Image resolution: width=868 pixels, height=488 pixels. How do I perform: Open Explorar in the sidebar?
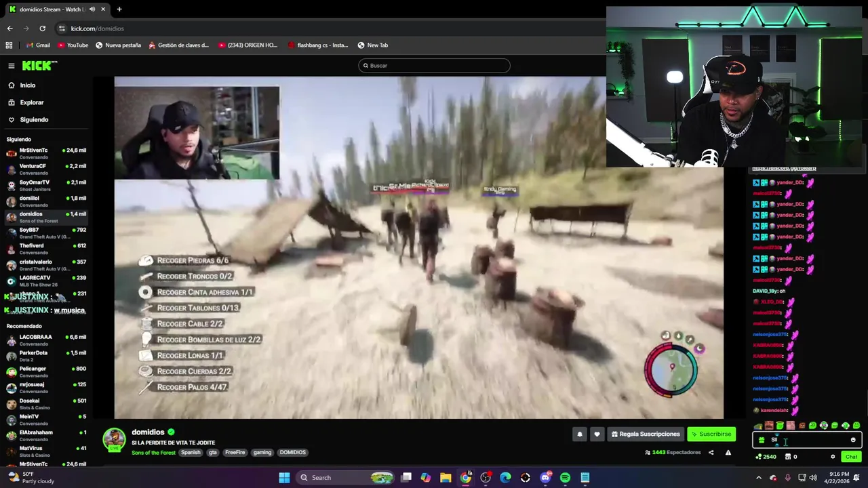pyautogui.click(x=31, y=102)
